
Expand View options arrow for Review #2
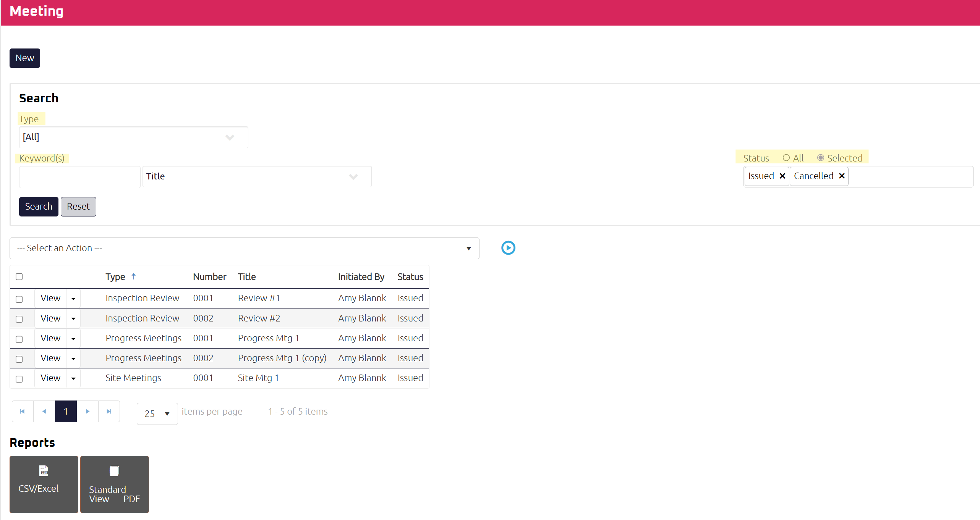coord(73,318)
